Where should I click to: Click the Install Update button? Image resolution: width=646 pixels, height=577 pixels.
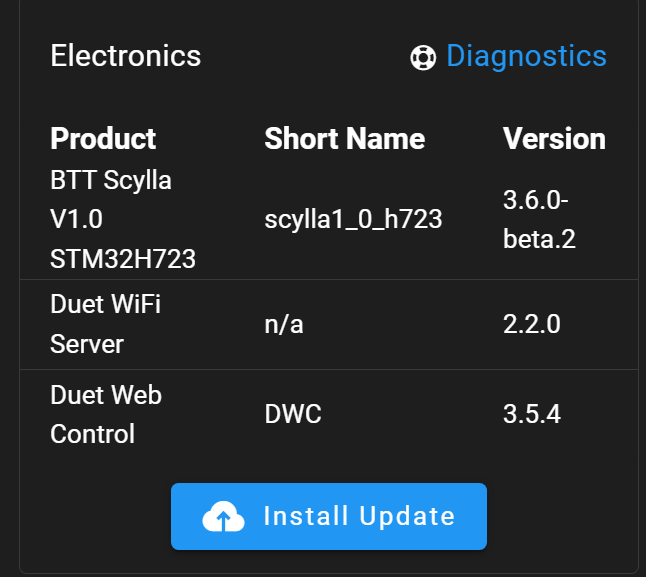click(x=329, y=516)
